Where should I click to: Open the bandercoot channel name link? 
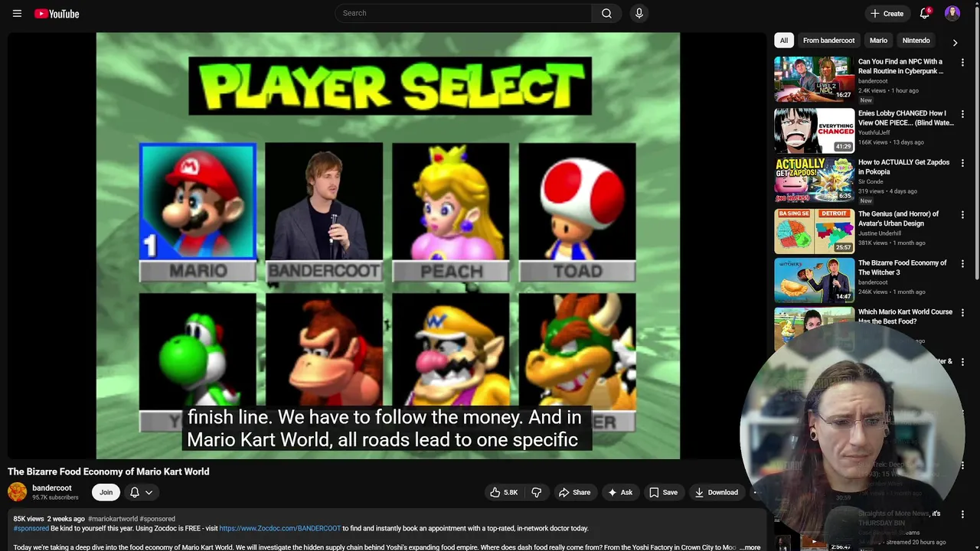52,487
